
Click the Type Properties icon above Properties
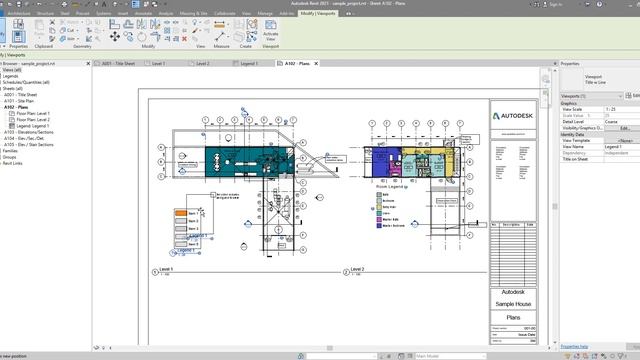18,24
